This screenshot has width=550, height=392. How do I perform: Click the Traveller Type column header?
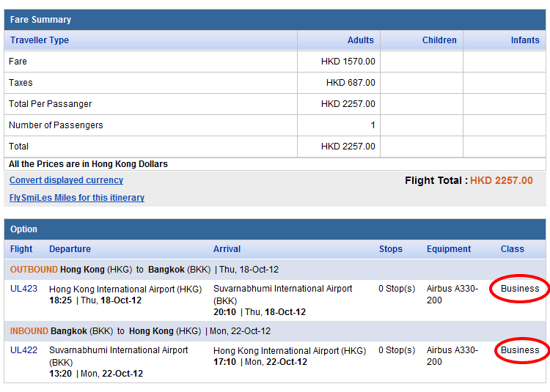click(x=39, y=40)
